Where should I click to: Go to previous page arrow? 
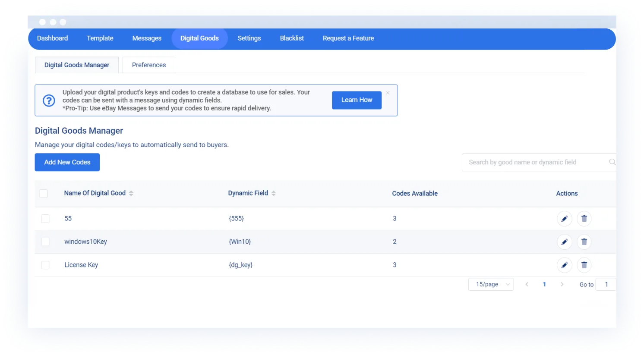click(527, 284)
